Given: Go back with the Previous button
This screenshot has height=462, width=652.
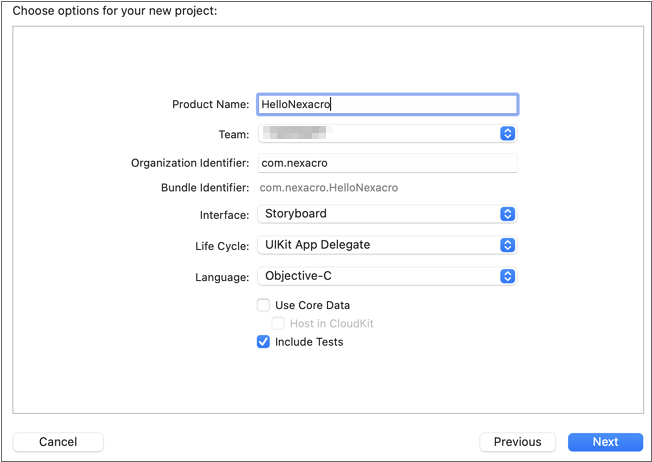Looking at the screenshot, I should (517, 442).
